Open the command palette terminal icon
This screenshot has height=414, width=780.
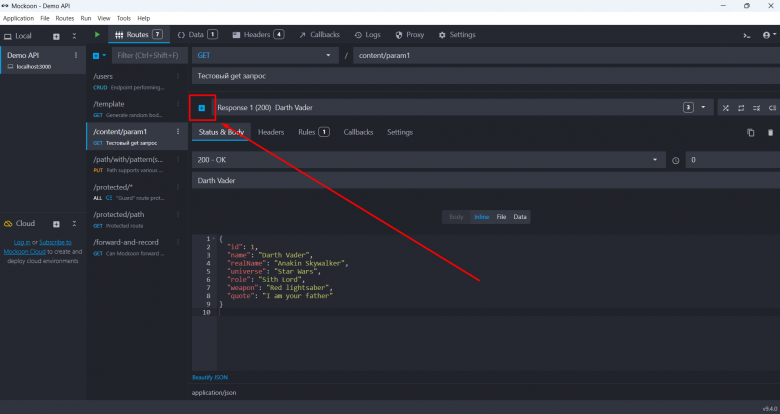click(x=747, y=35)
